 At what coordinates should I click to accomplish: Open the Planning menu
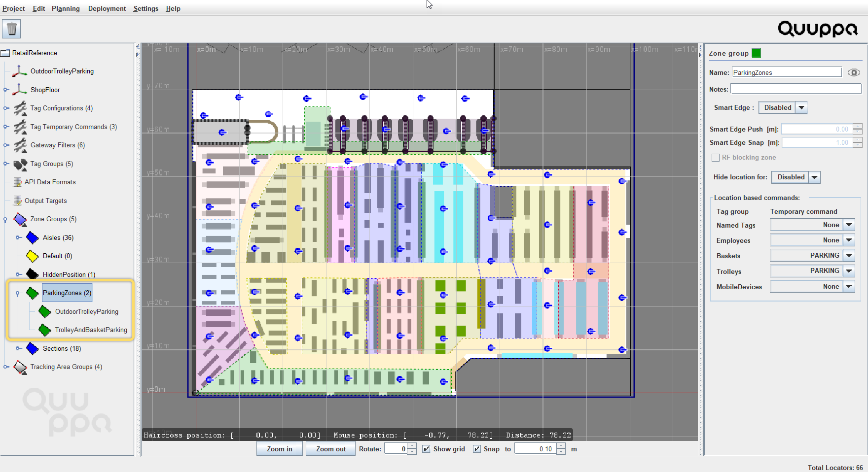pyautogui.click(x=66, y=8)
